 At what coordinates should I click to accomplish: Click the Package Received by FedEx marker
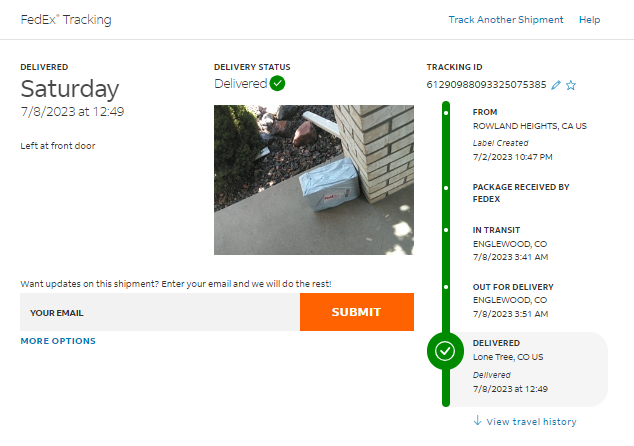click(446, 187)
